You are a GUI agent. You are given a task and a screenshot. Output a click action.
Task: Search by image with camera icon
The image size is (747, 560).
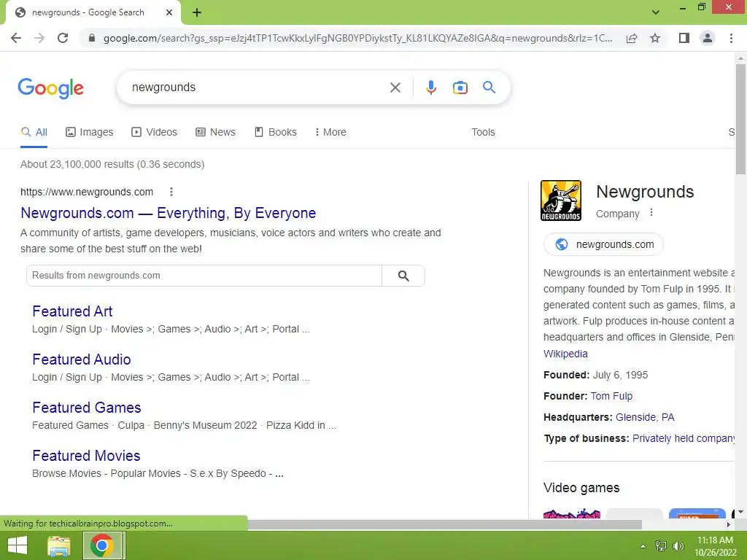(x=460, y=87)
